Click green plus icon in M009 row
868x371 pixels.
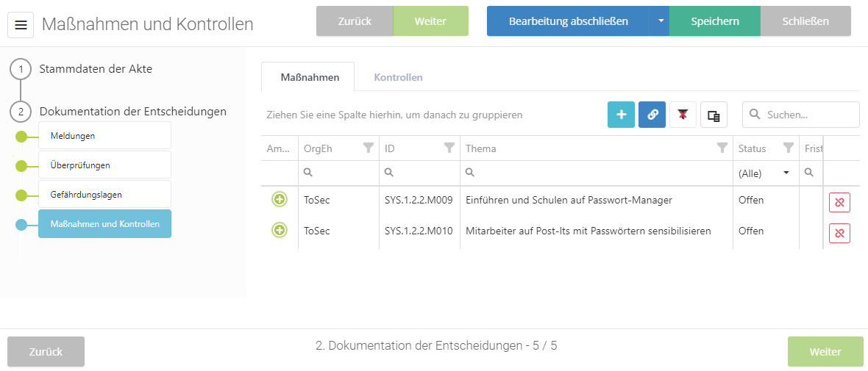point(280,200)
